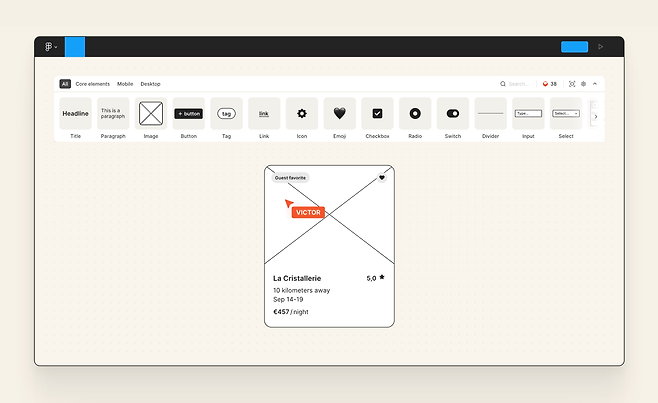Click the Guest favorite badge on card
Image resolution: width=658 pixels, height=403 pixels.
[290, 178]
